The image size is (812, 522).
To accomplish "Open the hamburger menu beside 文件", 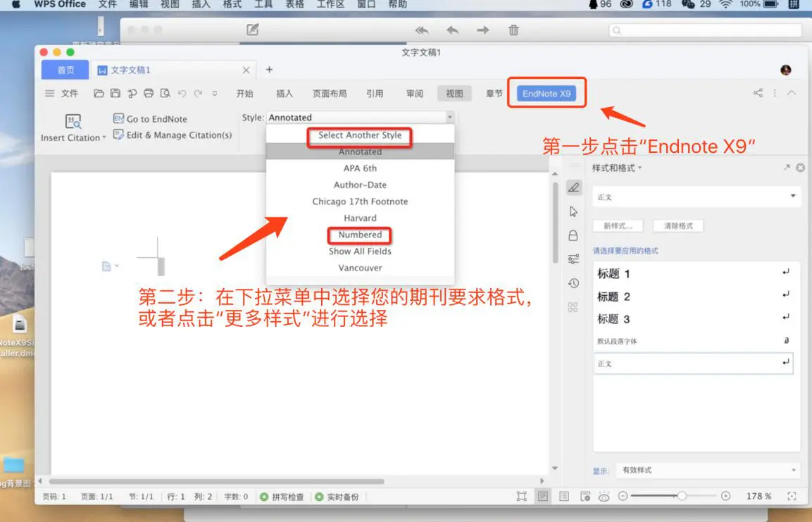I will coord(50,94).
